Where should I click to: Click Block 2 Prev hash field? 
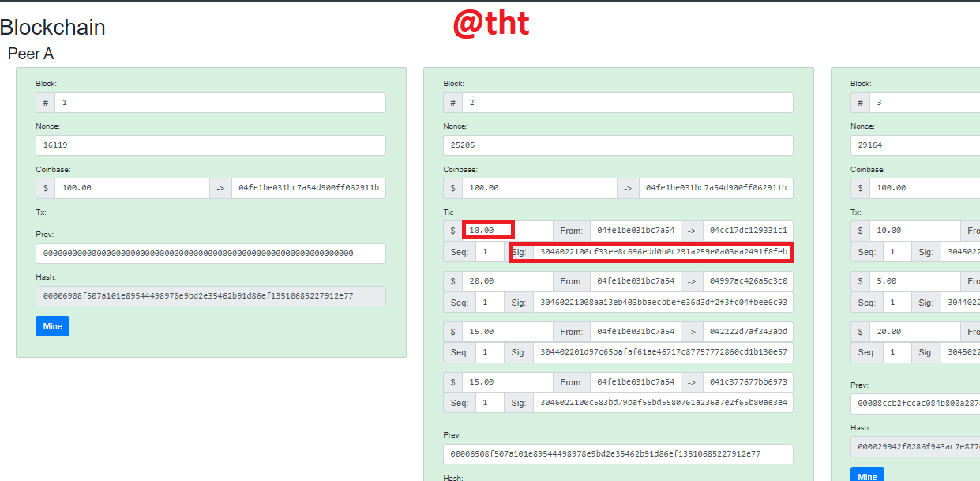tap(618, 454)
